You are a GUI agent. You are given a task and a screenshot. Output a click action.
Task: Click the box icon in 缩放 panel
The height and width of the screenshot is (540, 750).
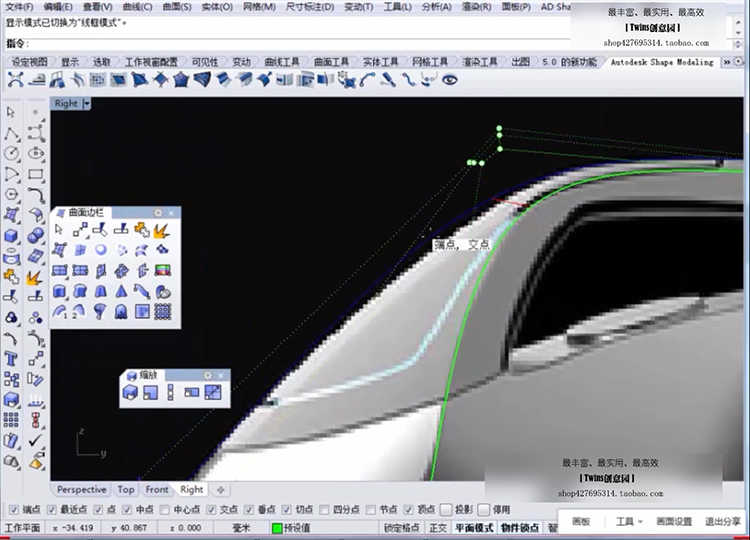point(130,393)
